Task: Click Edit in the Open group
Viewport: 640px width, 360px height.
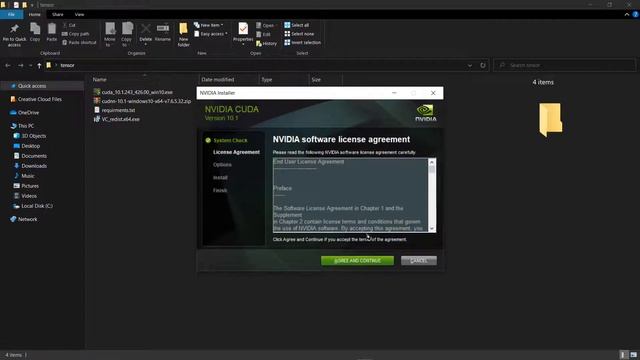Action: point(263,34)
